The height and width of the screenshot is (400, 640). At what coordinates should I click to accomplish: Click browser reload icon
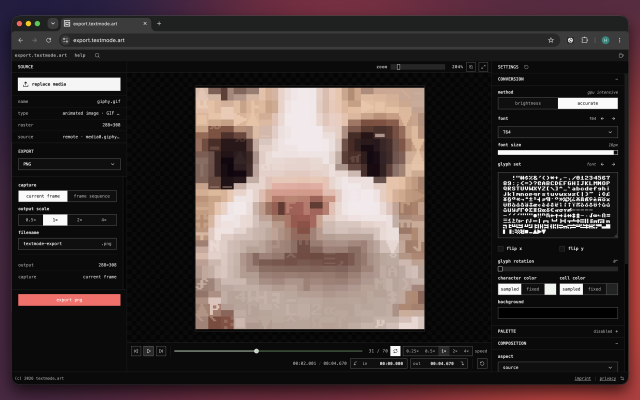(49, 40)
